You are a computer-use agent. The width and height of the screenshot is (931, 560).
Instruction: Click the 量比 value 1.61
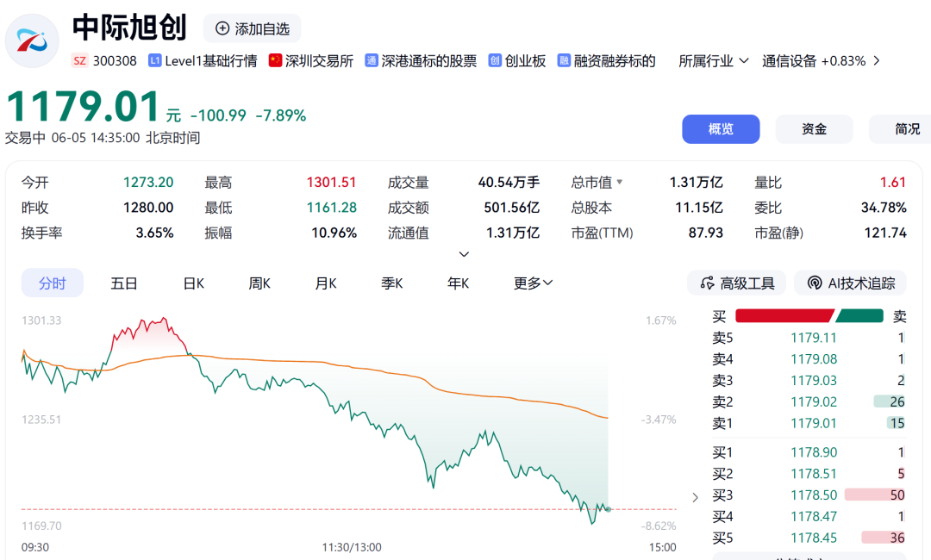point(893,182)
